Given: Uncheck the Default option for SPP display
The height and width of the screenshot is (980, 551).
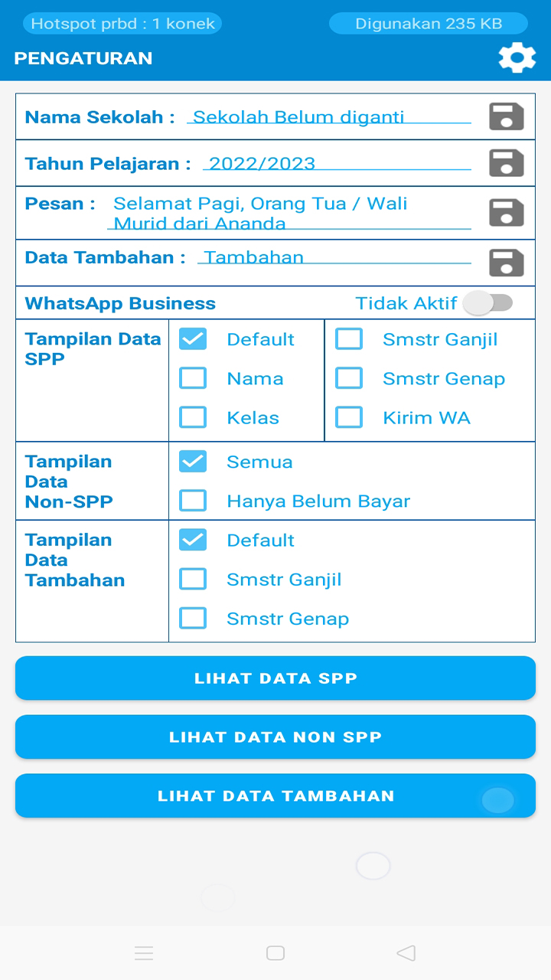Looking at the screenshot, I should (193, 338).
